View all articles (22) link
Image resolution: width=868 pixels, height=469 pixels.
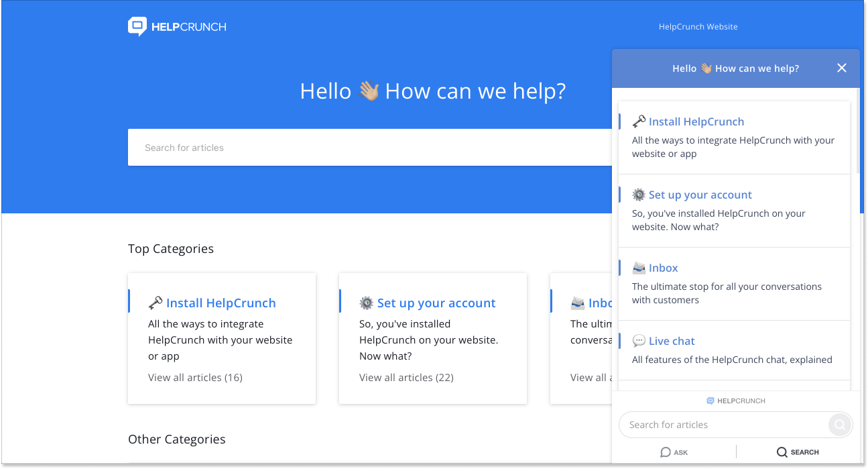[x=406, y=378]
